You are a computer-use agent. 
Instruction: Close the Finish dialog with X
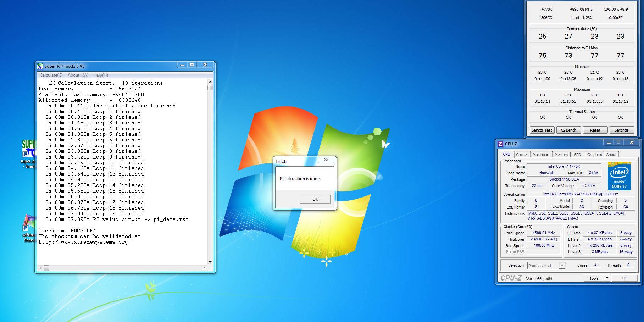(326, 160)
